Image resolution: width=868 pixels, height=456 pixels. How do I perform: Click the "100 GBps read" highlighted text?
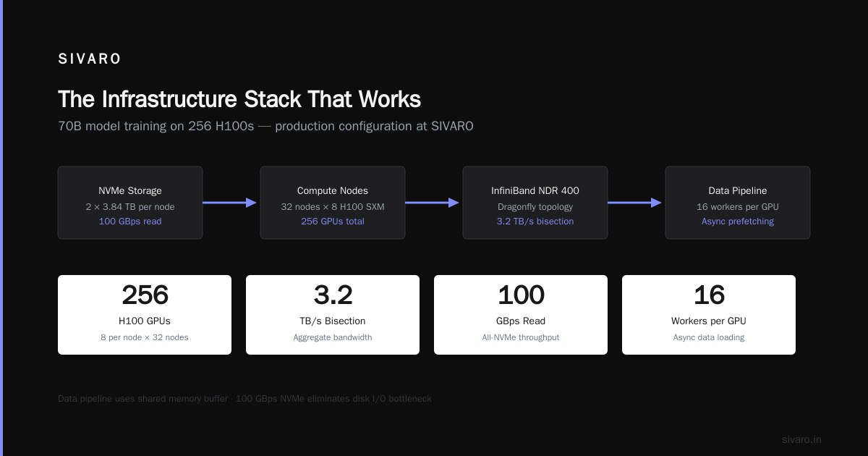(x=130, y=221)
